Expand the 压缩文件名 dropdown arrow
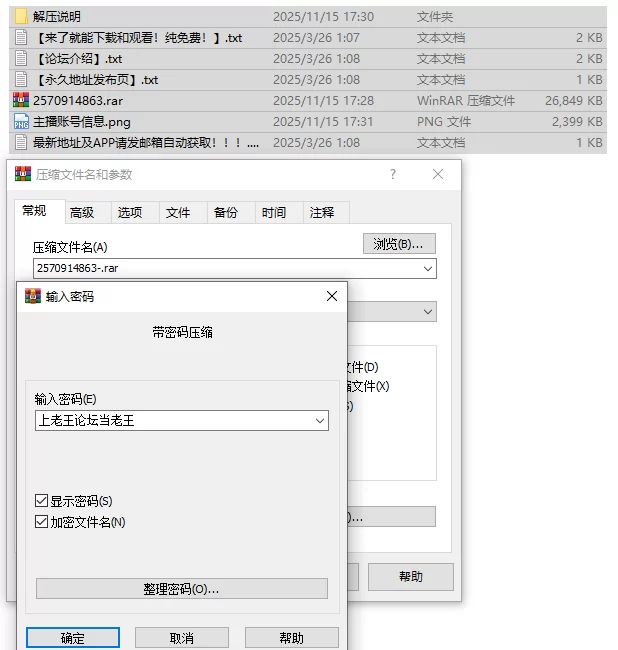This screenshot has width=618, height=650. point(428,269)
